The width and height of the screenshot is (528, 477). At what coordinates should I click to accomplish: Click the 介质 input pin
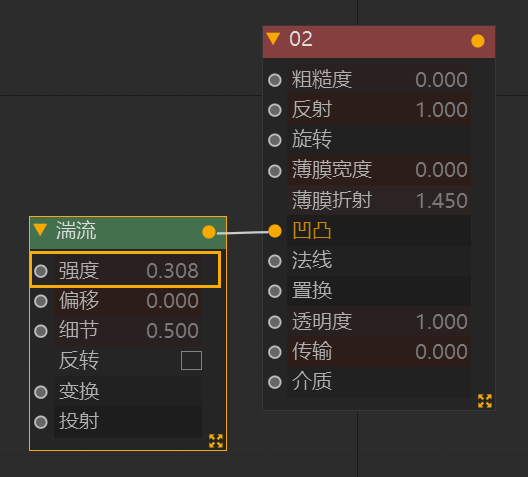coord(275,382)
